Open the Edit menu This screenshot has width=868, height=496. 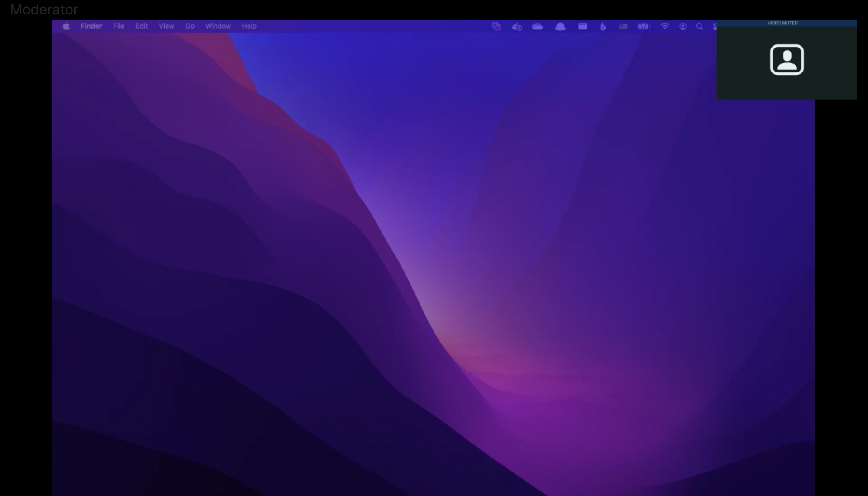pyautogui.click(x=141, y=26)
